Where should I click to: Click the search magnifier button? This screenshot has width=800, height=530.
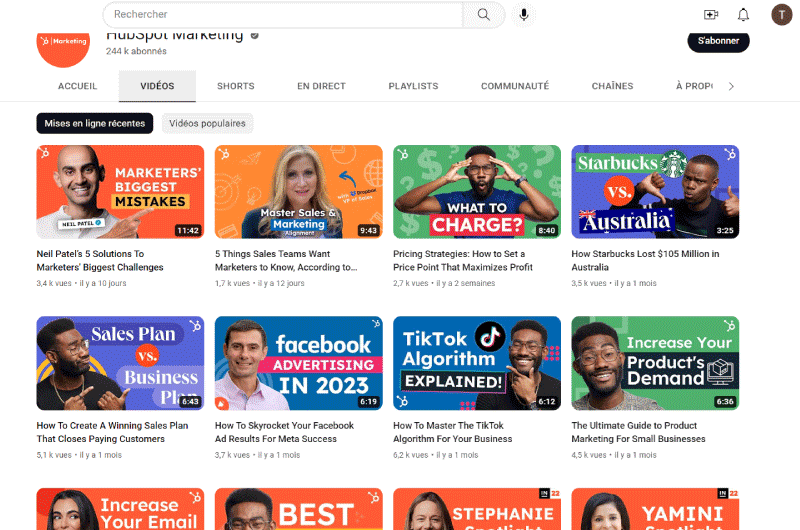point(483,14)
